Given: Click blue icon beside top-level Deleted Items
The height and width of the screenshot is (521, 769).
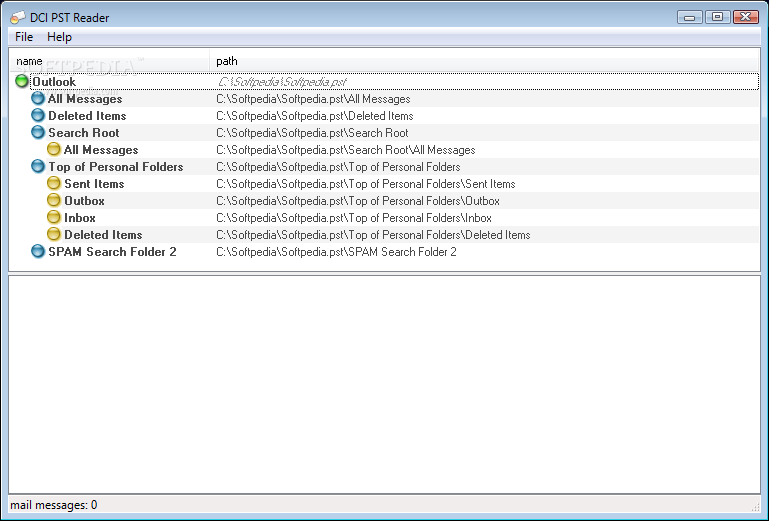Looking at the screenshot, I should point(38,115).
